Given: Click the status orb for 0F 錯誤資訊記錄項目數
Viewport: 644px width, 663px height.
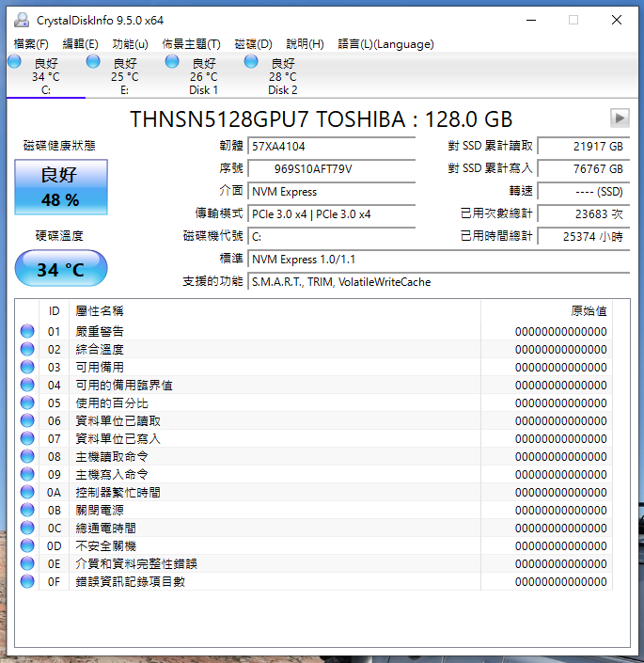Looking at the screenshot, I should tap(27, 581).
